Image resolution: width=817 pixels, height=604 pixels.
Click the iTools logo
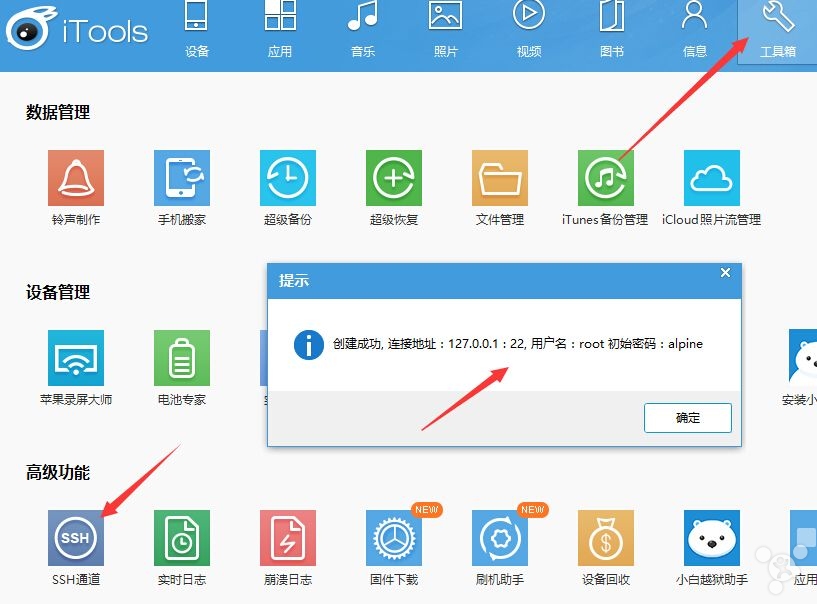[x=77, y=29]
